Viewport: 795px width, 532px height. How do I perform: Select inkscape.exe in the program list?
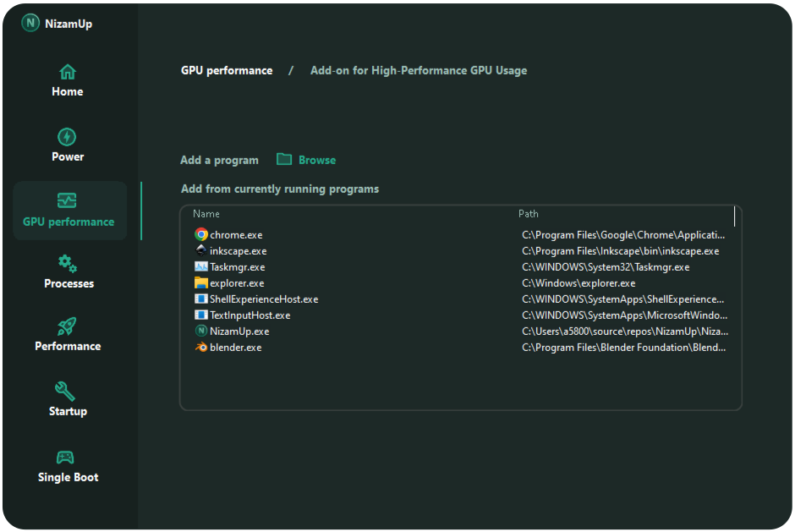[x=238, y=251]
